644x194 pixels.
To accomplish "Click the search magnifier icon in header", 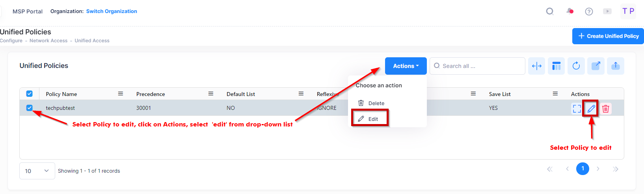I will click(549, 11).
